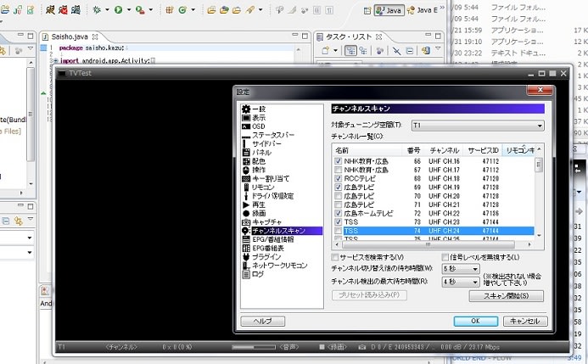
Task: Switch to the Saisho.java editor tab
Action: pos(70,37)
